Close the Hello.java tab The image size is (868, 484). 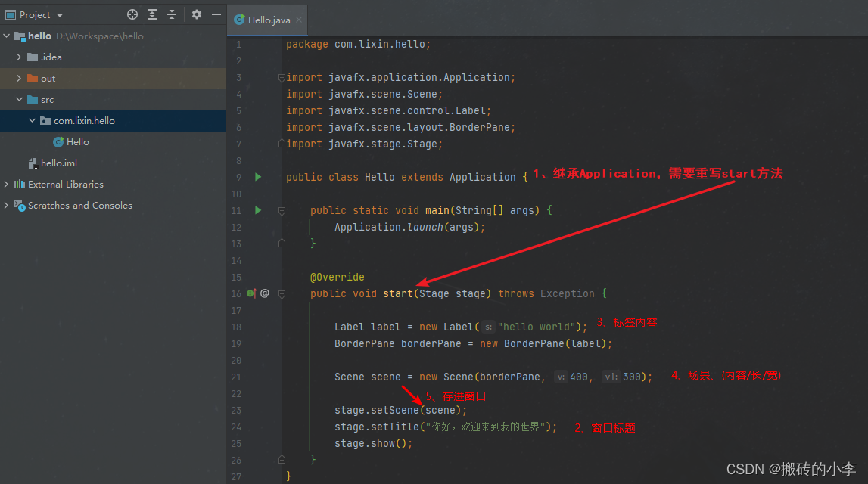(x=299, y=20)
